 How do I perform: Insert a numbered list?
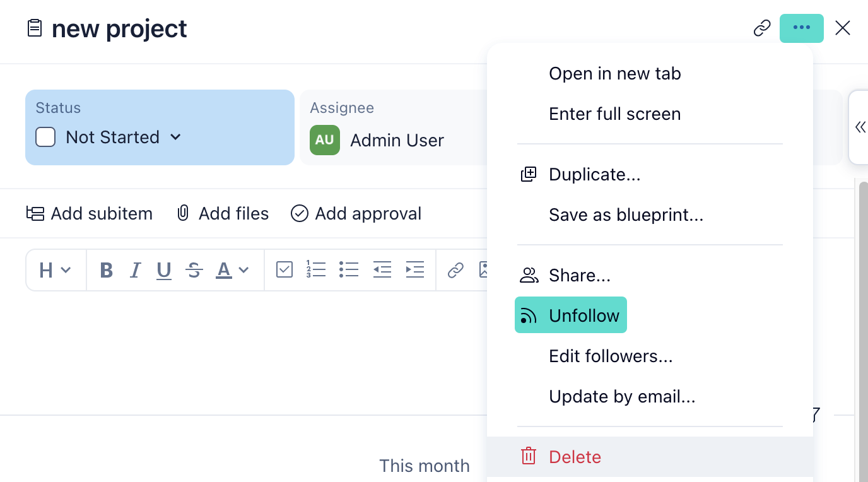tap(315, 270)
